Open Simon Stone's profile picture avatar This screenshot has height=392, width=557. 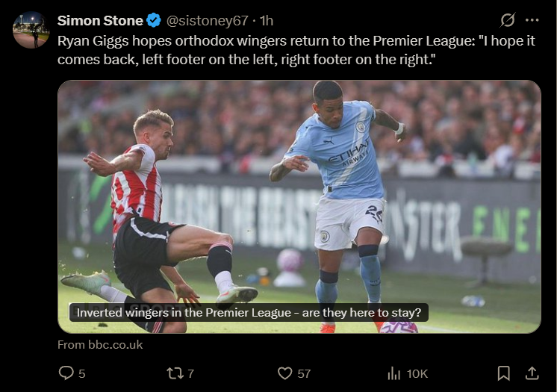point(31,30)
